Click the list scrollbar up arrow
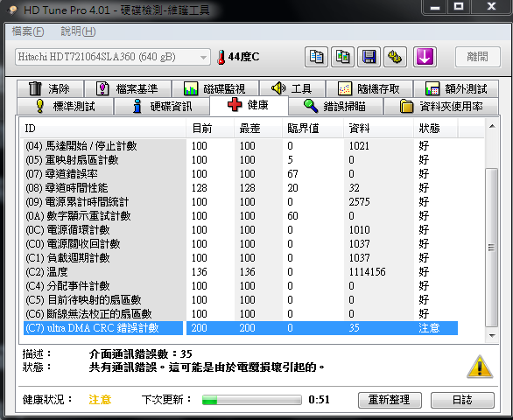The image size is (513, 420). coord(492,126)
